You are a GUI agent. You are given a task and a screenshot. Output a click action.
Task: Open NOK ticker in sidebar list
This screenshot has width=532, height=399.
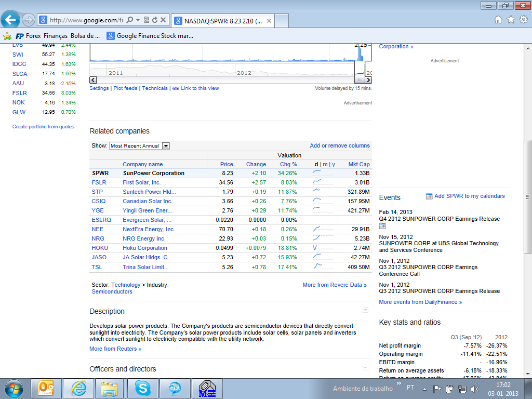[18, 102]
